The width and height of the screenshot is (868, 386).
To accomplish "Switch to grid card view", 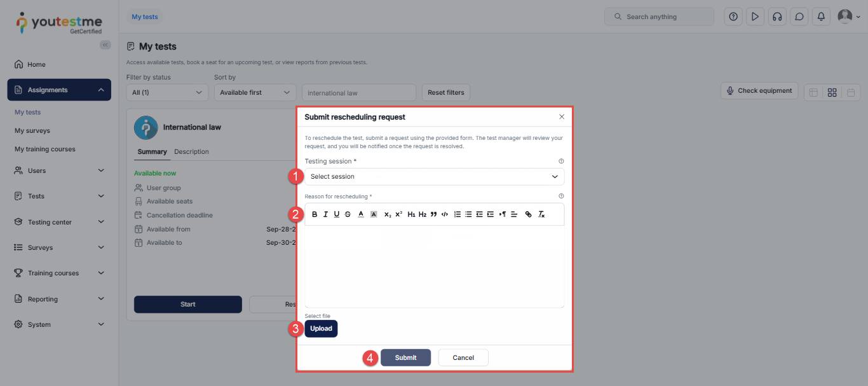I will (832, 93).
